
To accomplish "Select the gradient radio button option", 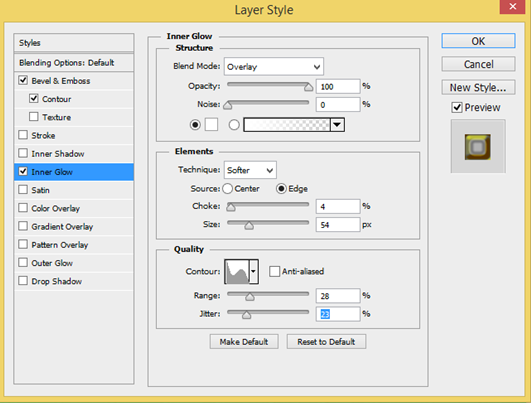I will [x=234, y=125].
